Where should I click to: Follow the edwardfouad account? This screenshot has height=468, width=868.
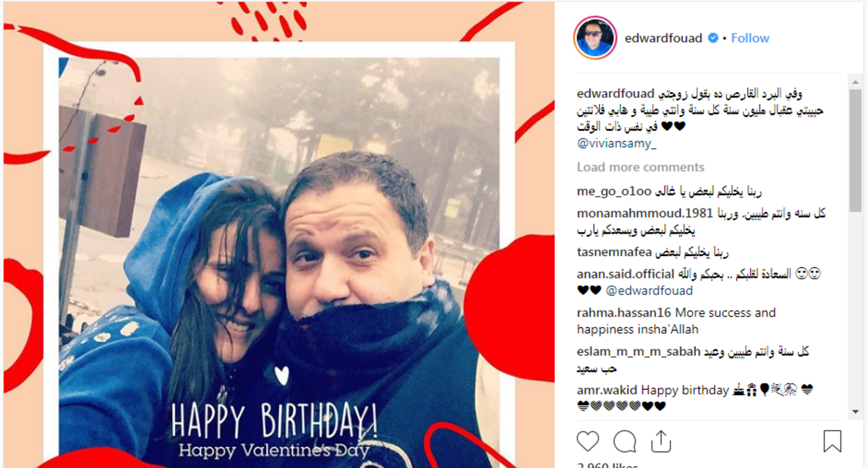(750, 38)
